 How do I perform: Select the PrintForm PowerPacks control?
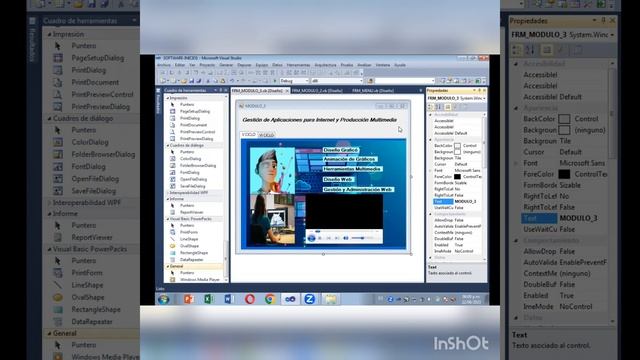189,232
